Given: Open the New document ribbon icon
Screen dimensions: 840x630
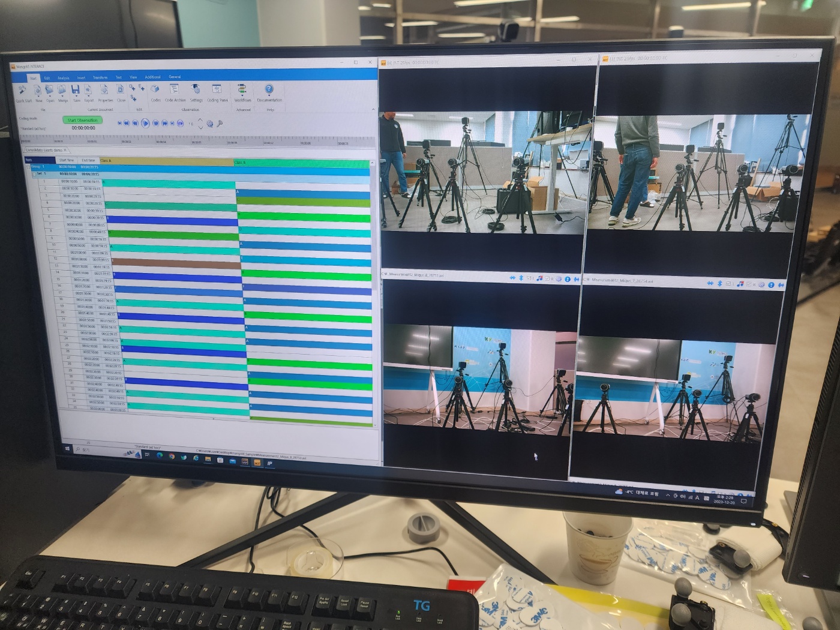Looking at the screenshot, I should click(38, 89).
